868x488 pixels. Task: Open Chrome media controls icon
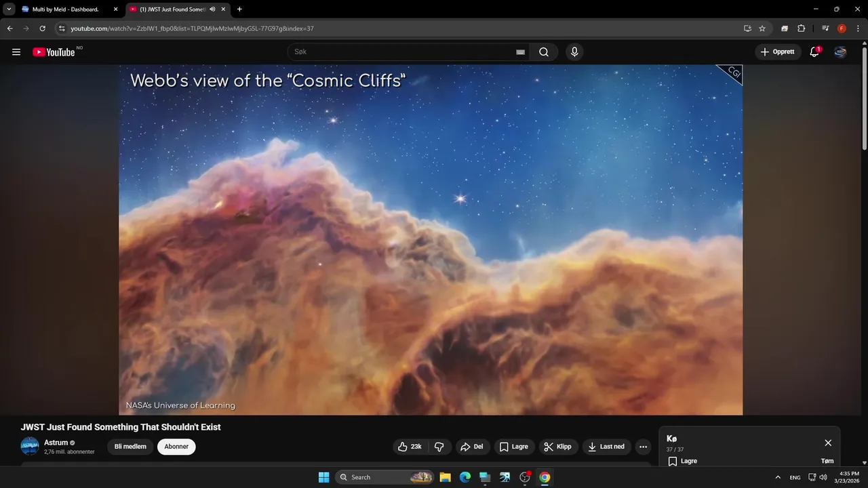[825, 28]
